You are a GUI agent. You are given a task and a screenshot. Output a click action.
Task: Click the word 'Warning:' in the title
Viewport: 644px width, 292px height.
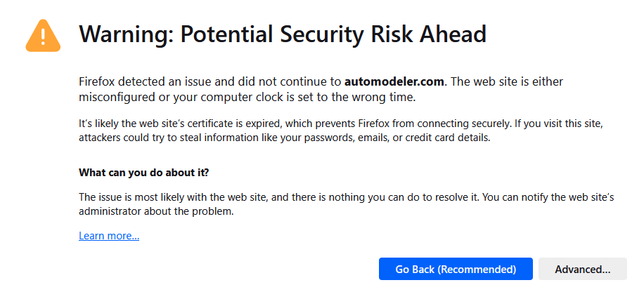tap(127, 34)
